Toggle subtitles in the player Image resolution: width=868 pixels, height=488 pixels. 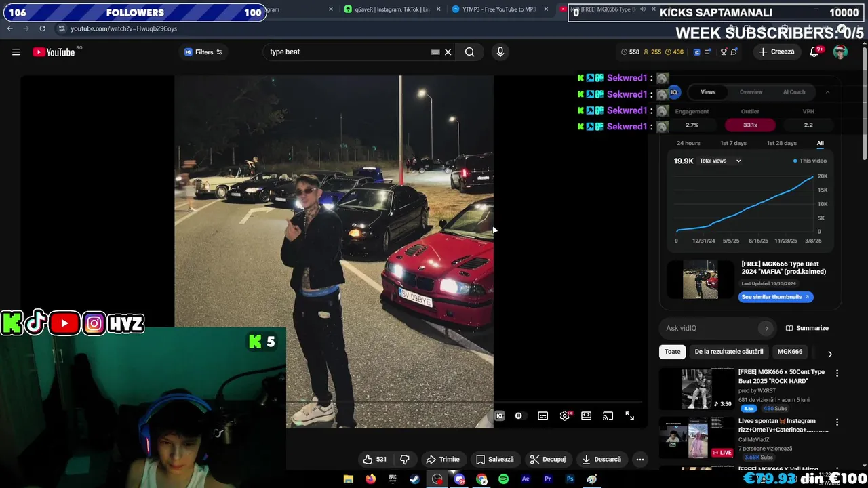point(542,416)
